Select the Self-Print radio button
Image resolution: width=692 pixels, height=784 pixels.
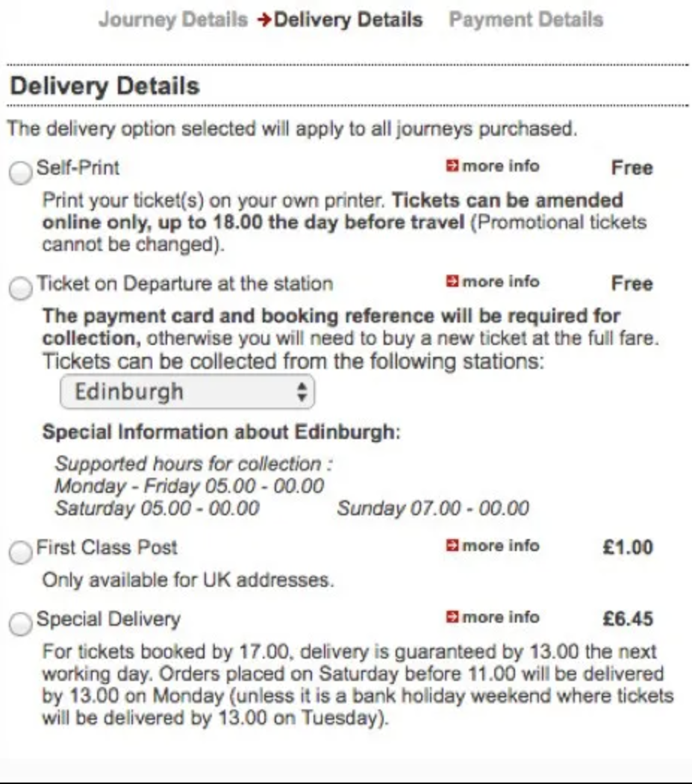click(20, 173)
